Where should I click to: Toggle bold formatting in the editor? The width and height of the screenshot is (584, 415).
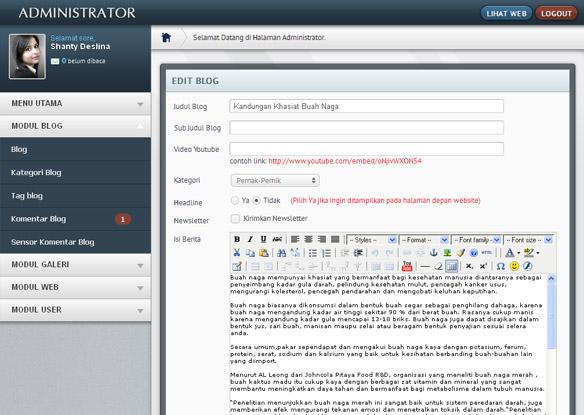tap(237, 240)
